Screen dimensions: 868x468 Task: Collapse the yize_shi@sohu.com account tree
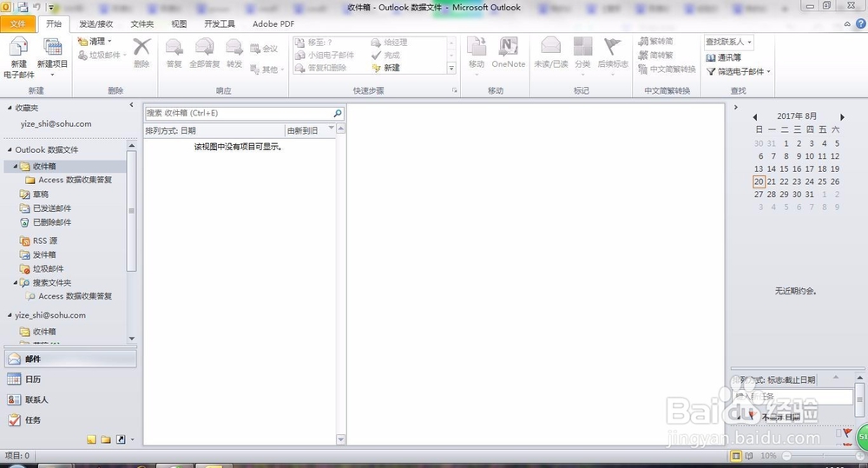[x=10, y=315]
